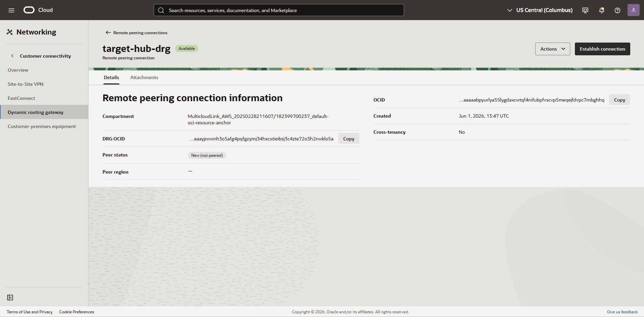The image size is (644, 317).
Task: Click the Customer connectivity heading
Action: click(45, 56)
